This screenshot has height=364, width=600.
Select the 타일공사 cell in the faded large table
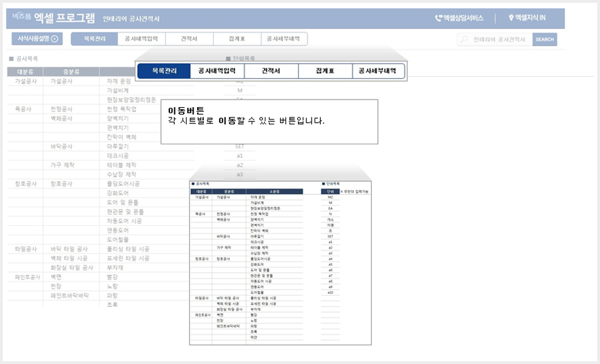pyautogui.click(x=26, y=249)
